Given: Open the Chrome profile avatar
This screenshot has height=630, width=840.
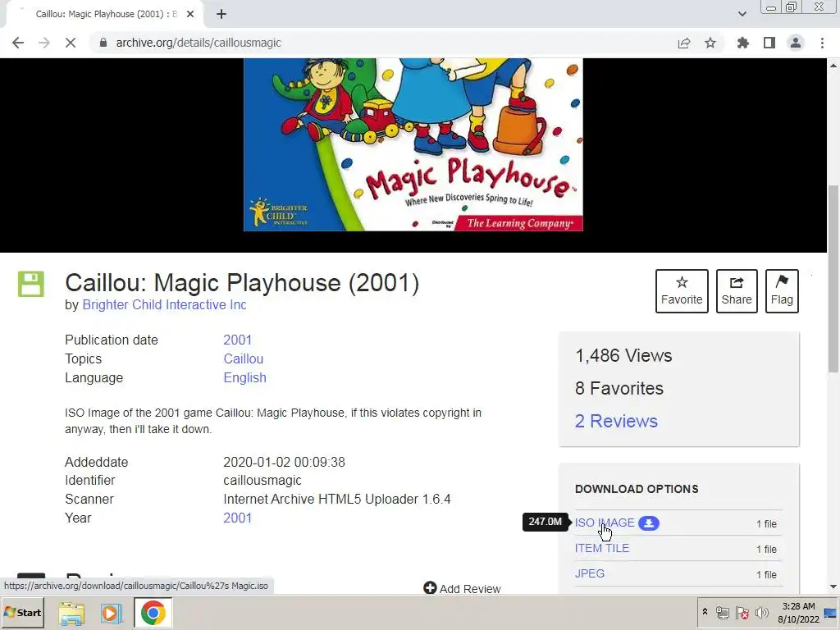Looking at the screenshot, I should (796, 43).
